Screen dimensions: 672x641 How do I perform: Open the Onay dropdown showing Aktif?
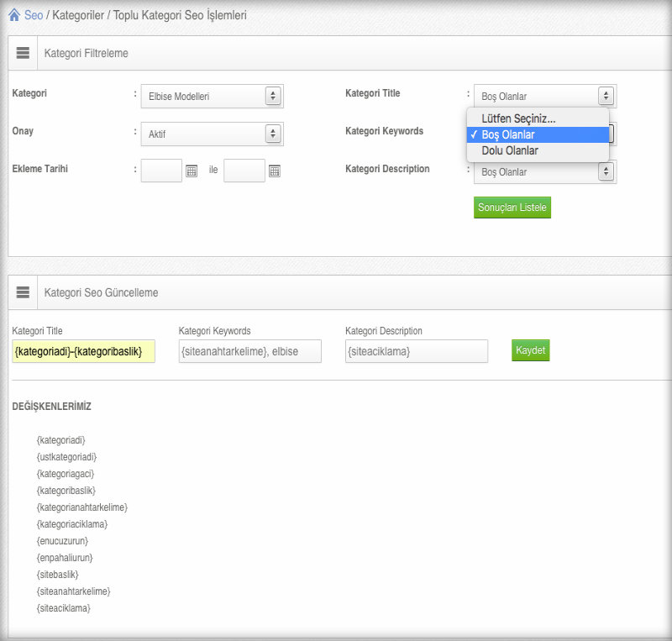point(212,134)
